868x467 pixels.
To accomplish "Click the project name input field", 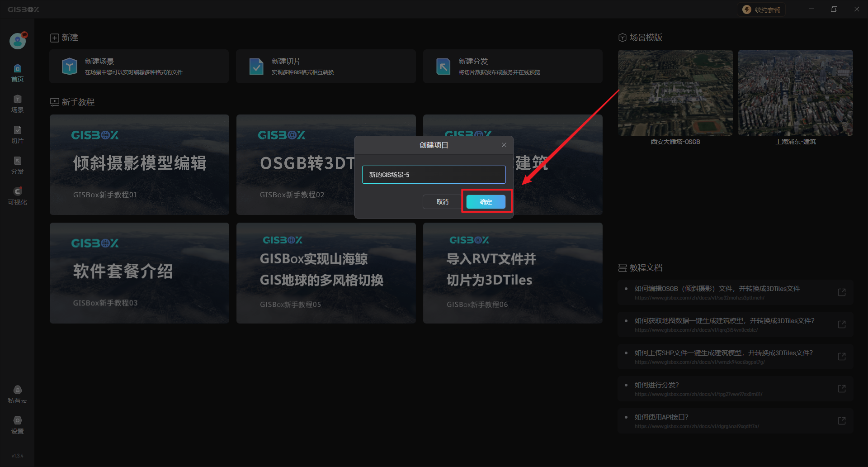I will [x=434, y=175].
